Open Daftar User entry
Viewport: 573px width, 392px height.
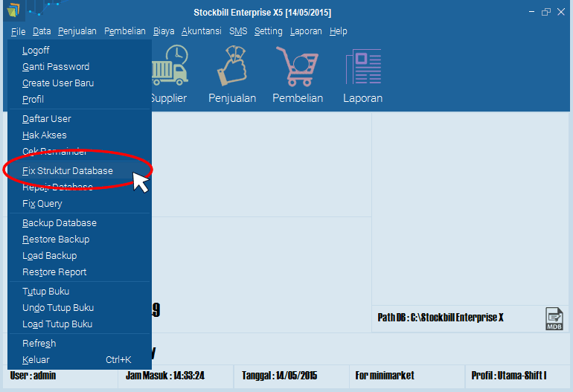click(80, 119)
